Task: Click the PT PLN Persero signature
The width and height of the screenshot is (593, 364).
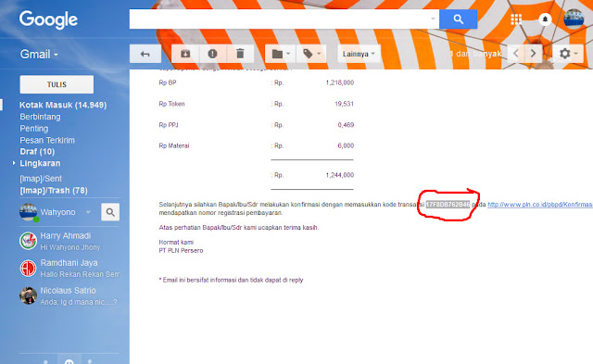Action: click(x=181, y=251)
